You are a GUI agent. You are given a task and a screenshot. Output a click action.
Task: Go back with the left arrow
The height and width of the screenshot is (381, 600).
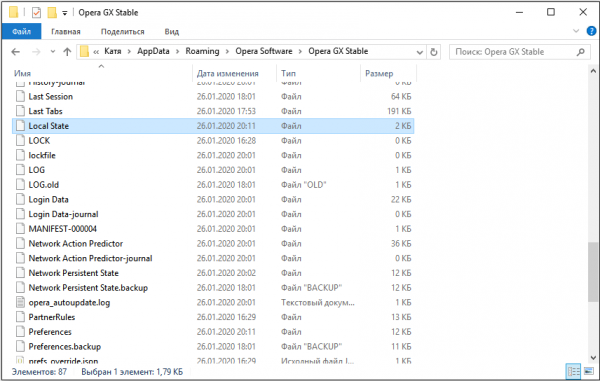[16, 52]
